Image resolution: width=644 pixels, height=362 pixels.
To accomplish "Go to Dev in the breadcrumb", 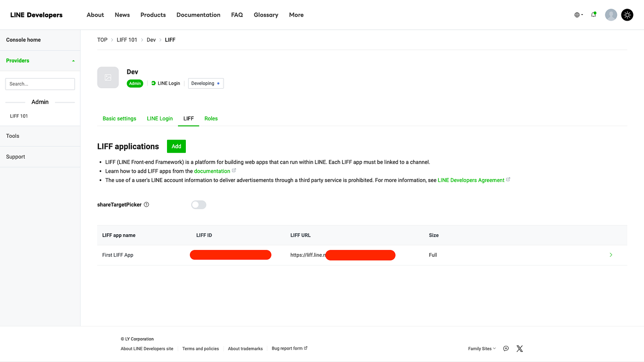I will [151, 40].
